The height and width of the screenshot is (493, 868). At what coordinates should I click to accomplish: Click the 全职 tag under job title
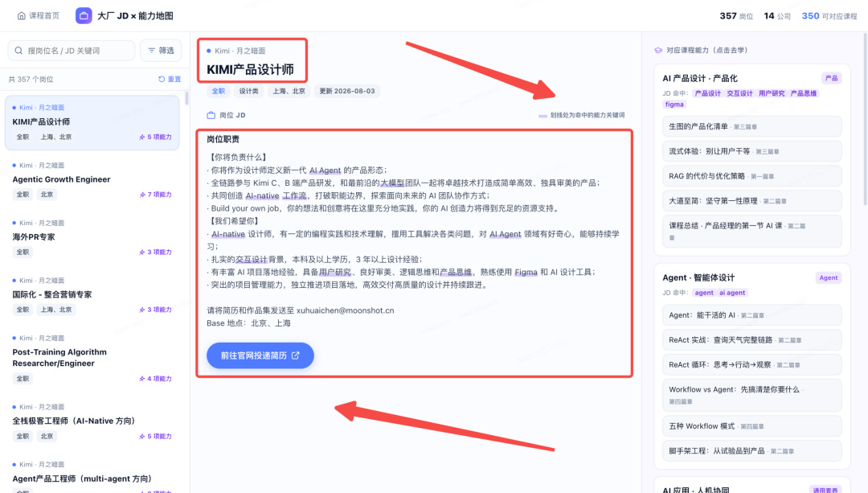[x=219, y=91]
